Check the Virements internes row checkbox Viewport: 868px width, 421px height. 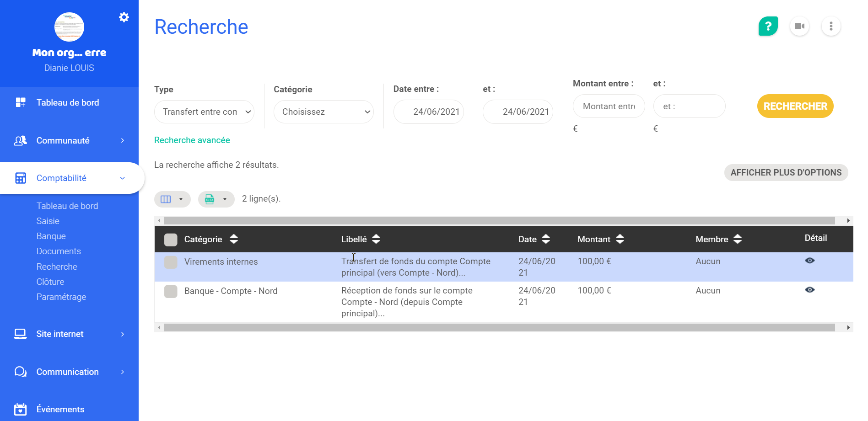(x=171, y=262)
